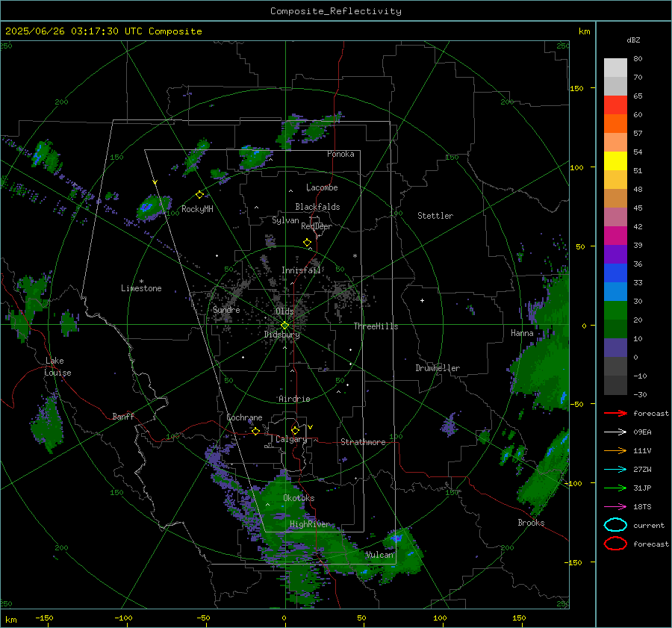Click the Drumheller label
The image size is (672, 628).
pyautogui.click(x=438, y=368)
